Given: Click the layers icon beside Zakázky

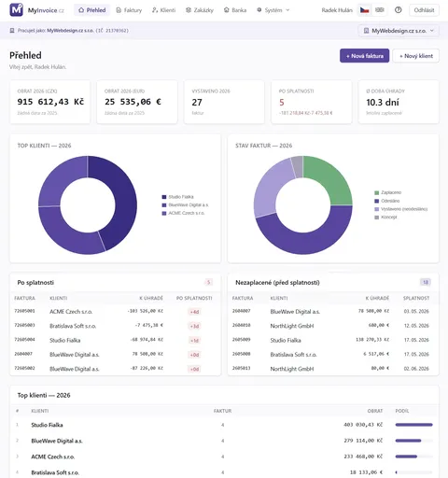Looking at the screenshot, I should pyautogui.click(x=189, y=10).
